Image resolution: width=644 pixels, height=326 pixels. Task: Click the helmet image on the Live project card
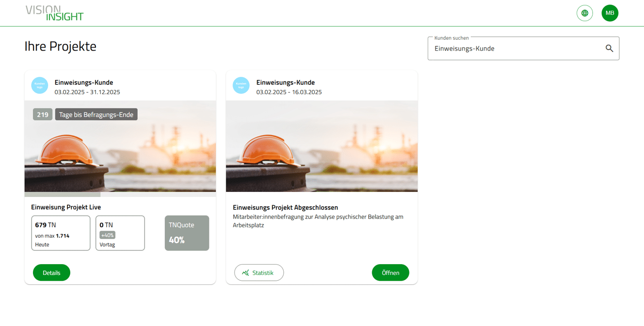pyautogui.click(x=120, y=146)
